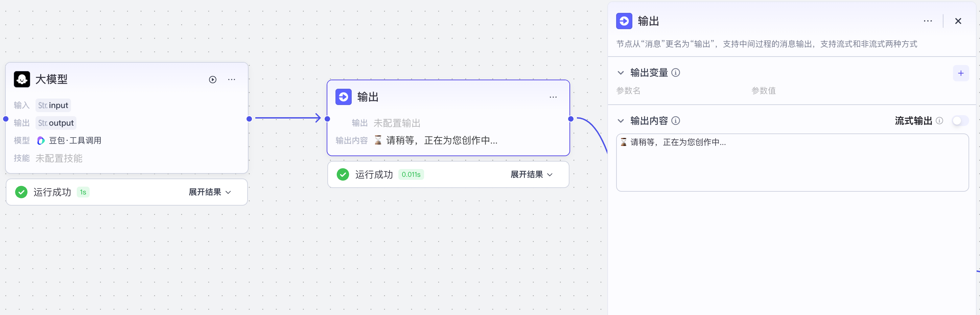The width and height of the screenshot is (980, 315).
Task: Click the info icon beside 流式输出
Action: point(940,120)
